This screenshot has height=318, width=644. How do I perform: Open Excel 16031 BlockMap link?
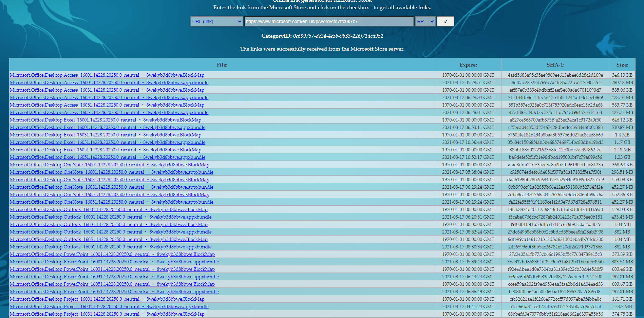point(106,135)
